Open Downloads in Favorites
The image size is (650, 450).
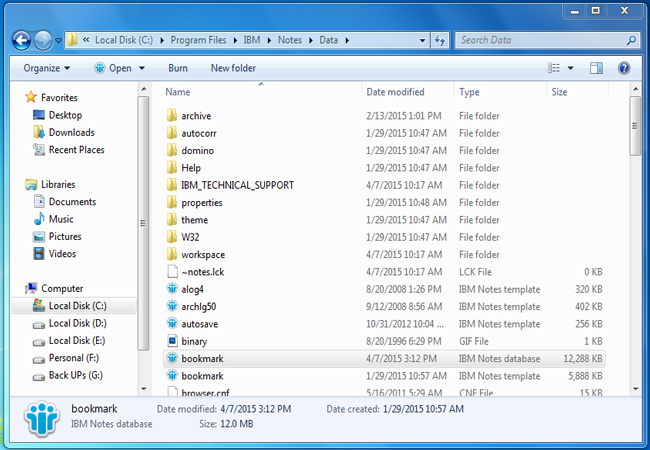(71, 132)
